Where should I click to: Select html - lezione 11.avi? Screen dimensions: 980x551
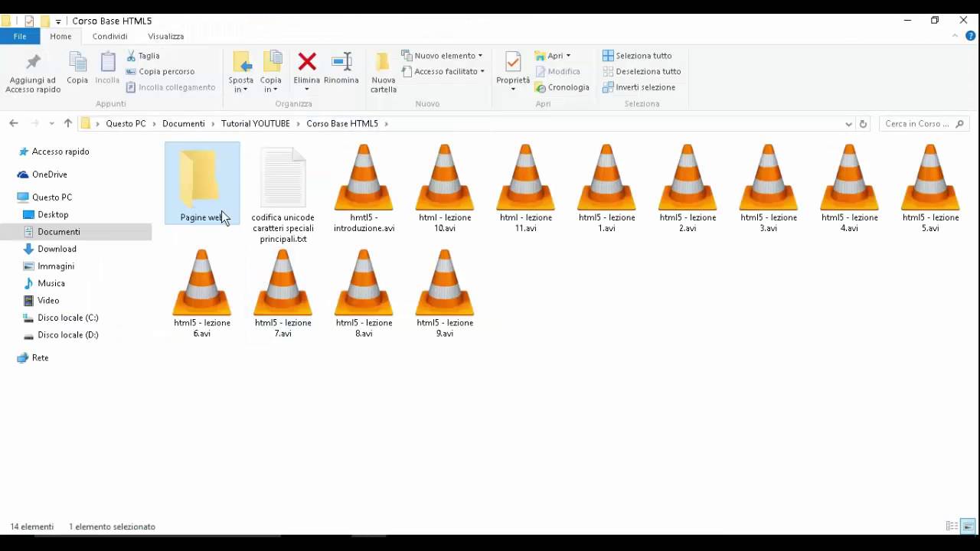tap(526, 188)
